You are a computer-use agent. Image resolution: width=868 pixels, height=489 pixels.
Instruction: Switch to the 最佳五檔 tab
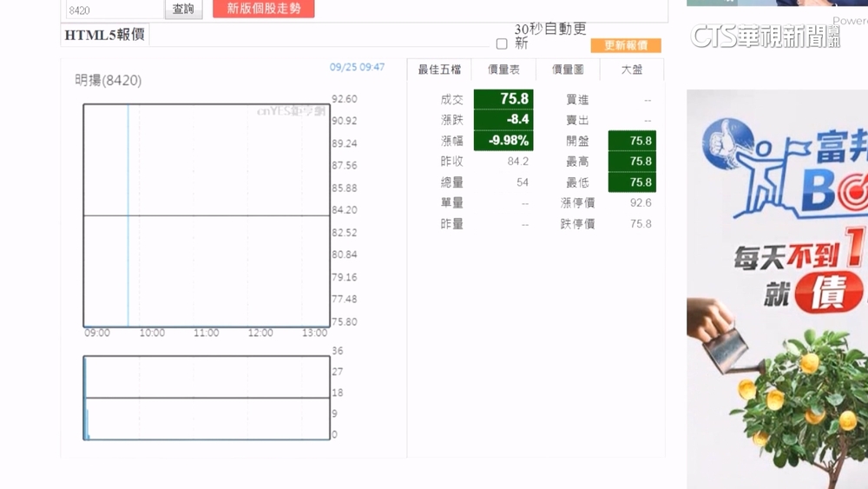439,69
